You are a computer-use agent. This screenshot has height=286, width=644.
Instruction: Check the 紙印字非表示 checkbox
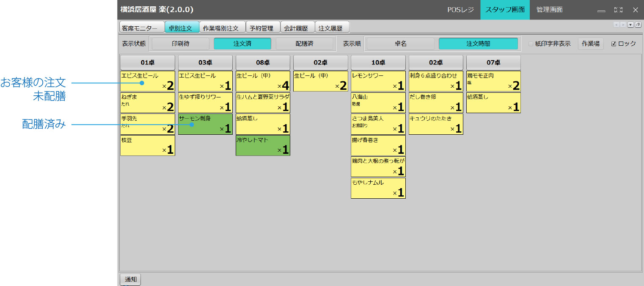(531, 44)
